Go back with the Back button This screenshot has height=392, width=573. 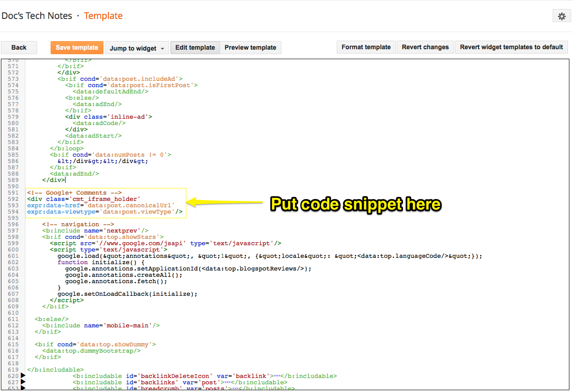coord(19,47)
